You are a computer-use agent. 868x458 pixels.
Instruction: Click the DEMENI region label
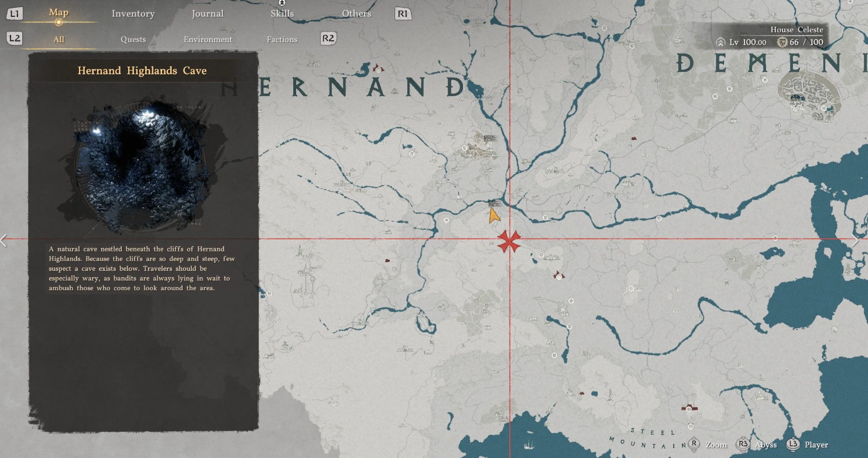[x=771, y=63]
